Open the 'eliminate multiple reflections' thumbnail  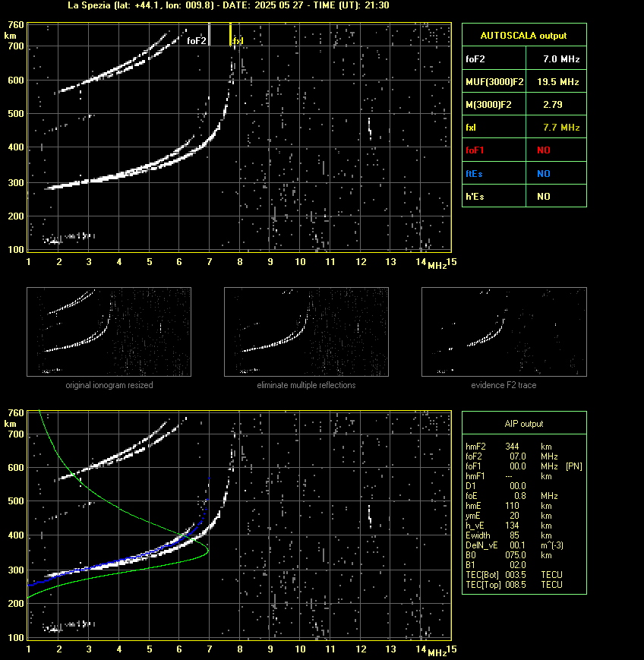[x=306, y=332]
